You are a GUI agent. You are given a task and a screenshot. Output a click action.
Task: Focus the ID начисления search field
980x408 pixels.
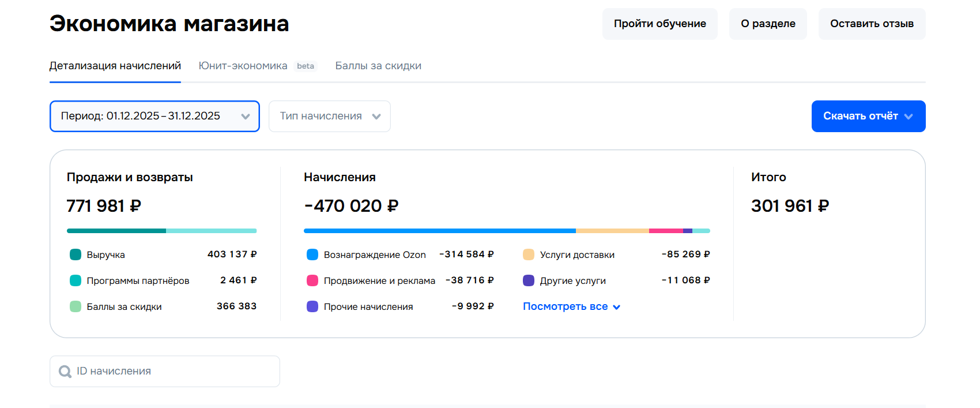[173, 371]
